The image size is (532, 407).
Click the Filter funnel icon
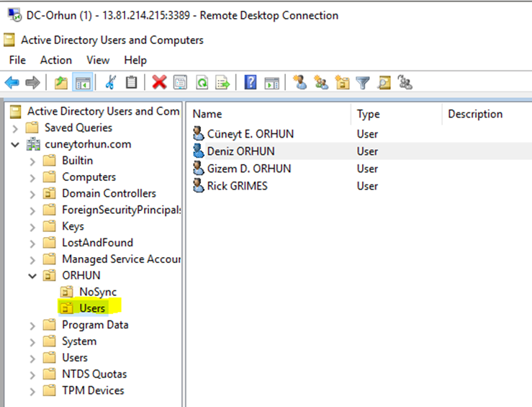363,83
